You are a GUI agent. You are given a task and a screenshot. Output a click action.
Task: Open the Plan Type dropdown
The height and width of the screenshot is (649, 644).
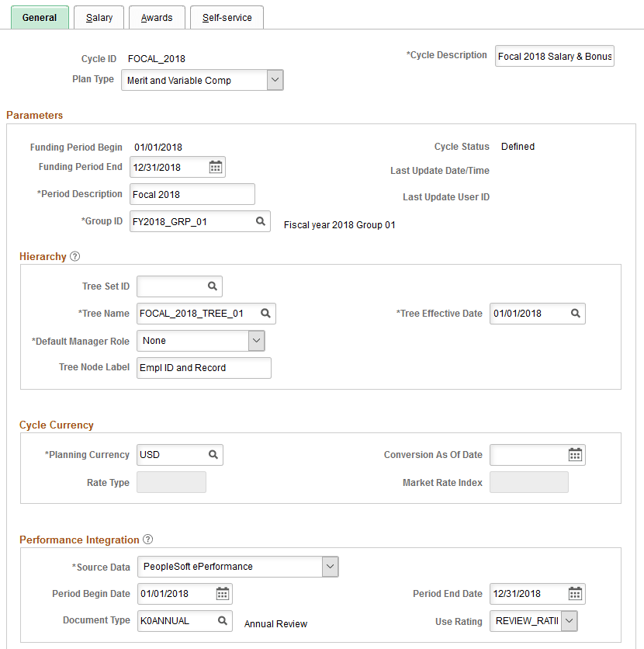(x=275, y=79)
